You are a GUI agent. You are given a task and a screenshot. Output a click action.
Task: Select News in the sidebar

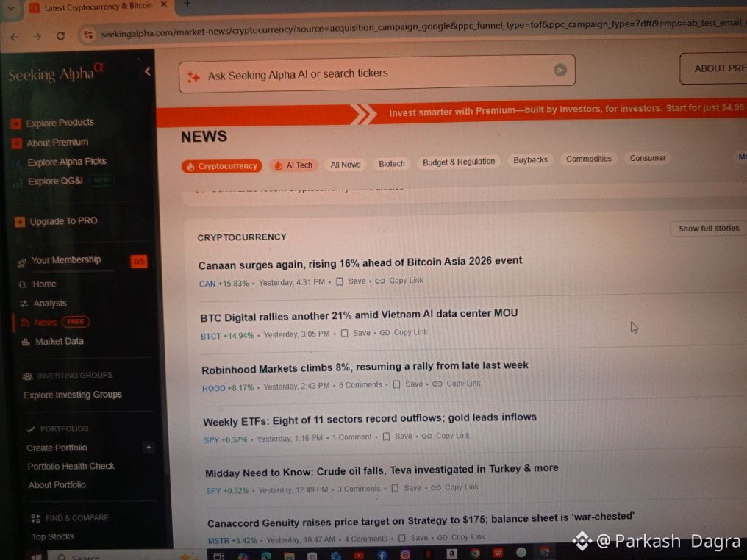click(x=46, y=323)
